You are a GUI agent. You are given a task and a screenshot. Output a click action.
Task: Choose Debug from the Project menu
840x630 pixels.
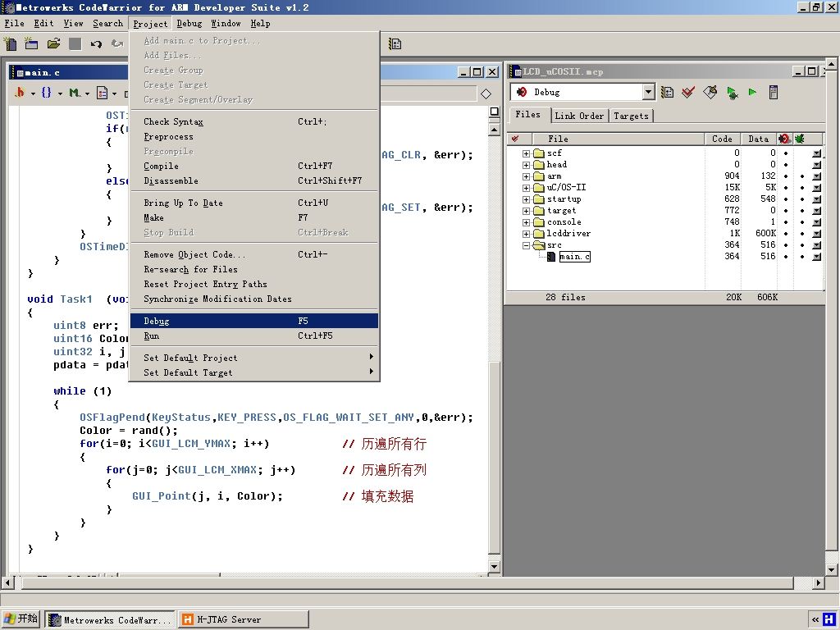coord(254,321)
